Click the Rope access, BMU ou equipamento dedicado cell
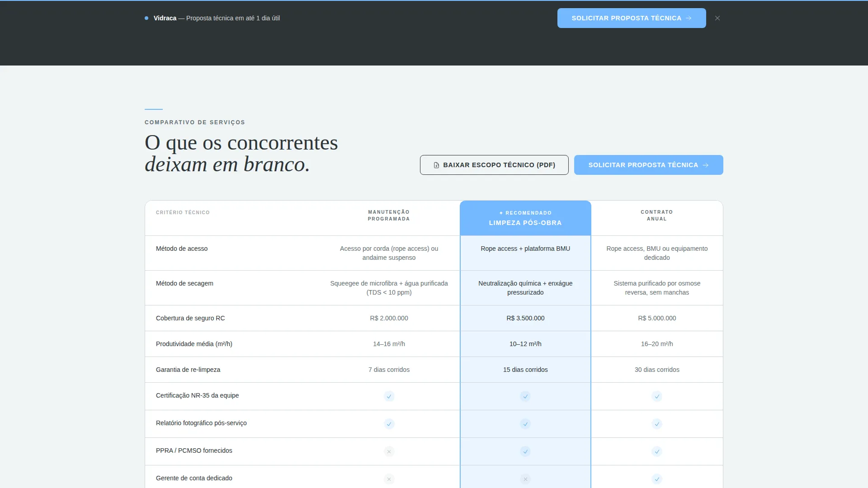Image resolution: width=868 pixels, height=488 pixels. click(657, 253)
